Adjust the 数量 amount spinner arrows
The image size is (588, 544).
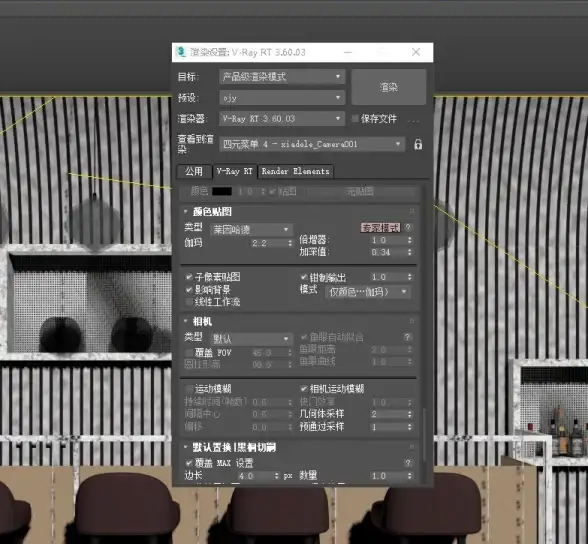point(410,476)
